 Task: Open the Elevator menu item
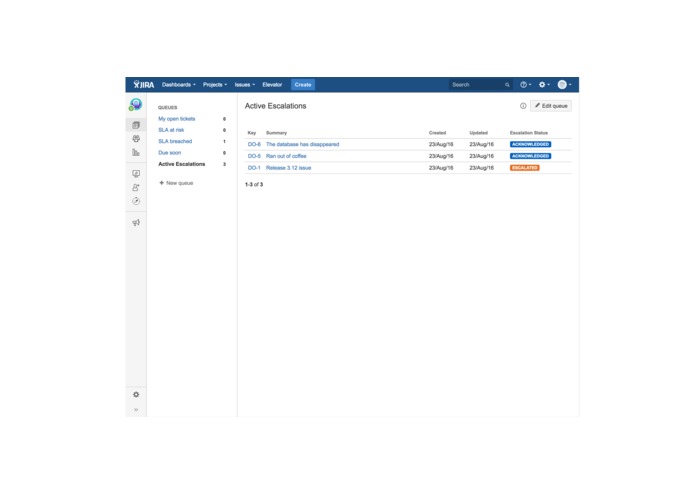pyautogui.click(x=272, y=85)
